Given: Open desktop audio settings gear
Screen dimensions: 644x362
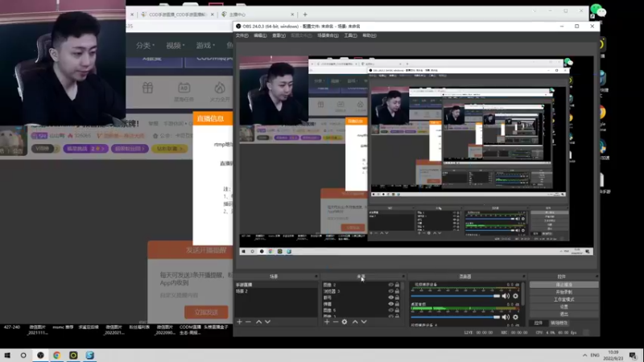Looking at the screenshot, I should point(515,317).
